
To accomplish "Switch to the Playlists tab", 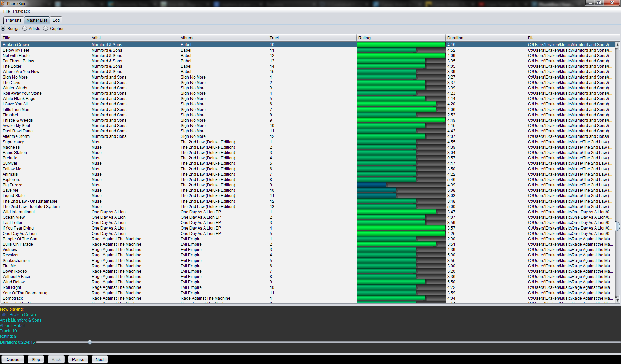I will pos(14,20).
